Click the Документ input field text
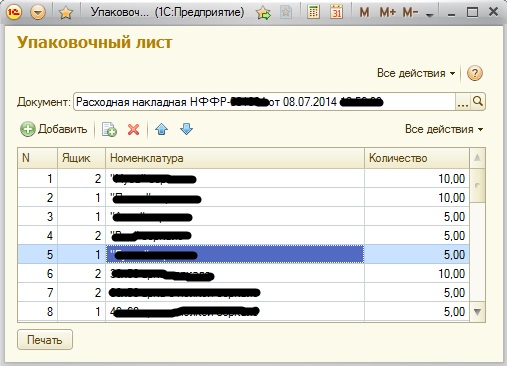Image resolution: width=507 pixels, height=366 pixels. point(264,101)
